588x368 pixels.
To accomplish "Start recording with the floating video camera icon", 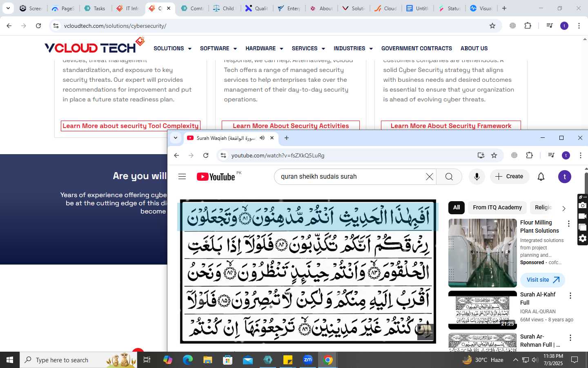I will [x=583, y=216].
